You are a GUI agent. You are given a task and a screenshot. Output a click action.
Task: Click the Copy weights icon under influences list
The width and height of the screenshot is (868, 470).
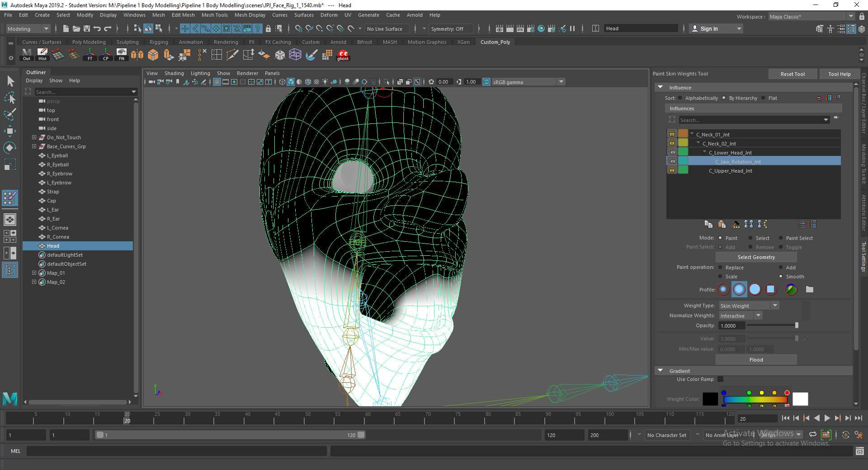click(708, 224)
